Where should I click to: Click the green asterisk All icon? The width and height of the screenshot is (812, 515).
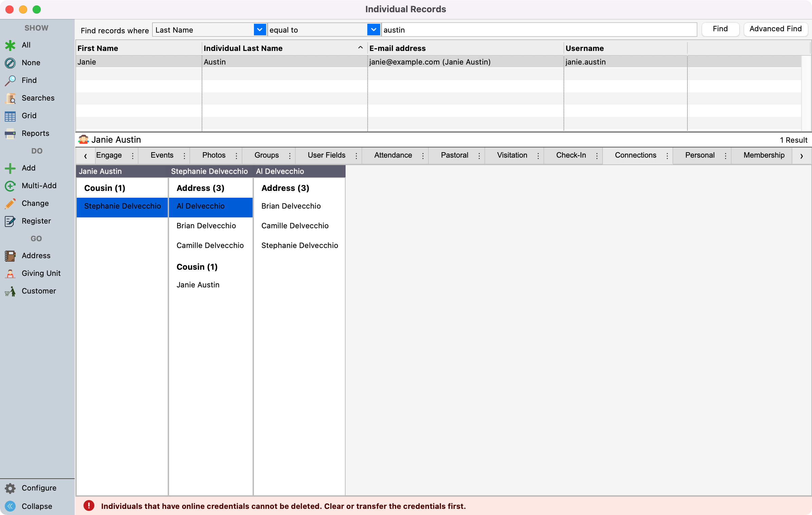click(10, 45)
